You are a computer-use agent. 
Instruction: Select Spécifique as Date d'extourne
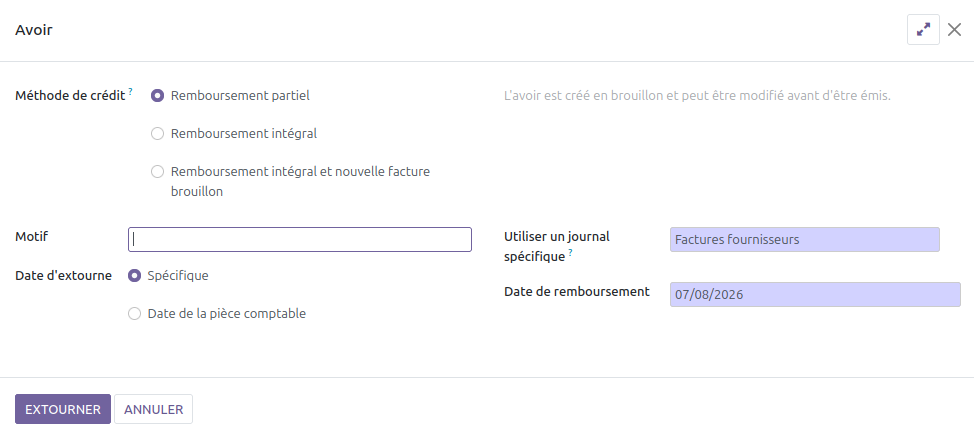click(134, 275)
